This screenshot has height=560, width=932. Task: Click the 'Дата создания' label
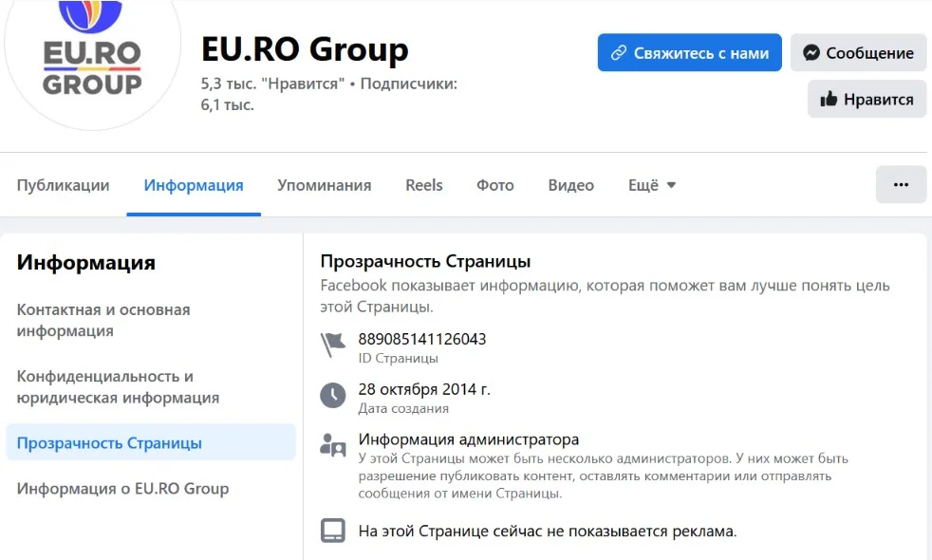(x=403, y=408)
